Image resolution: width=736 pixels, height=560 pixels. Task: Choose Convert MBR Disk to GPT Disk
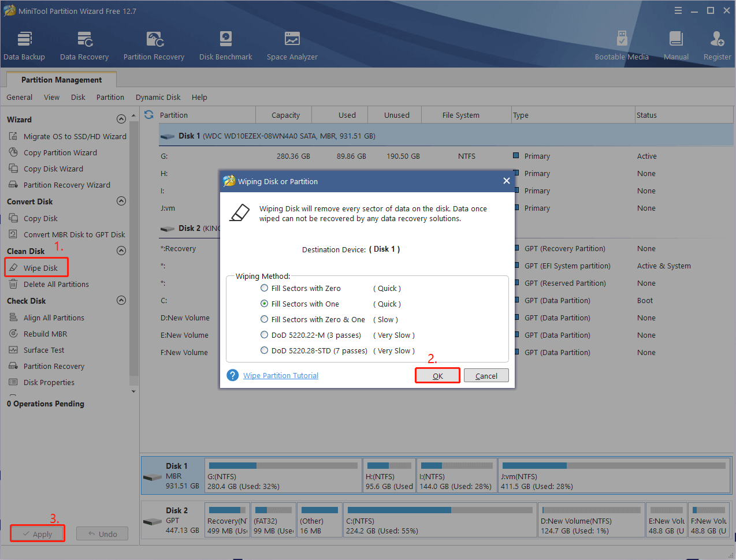coord(67,234)
